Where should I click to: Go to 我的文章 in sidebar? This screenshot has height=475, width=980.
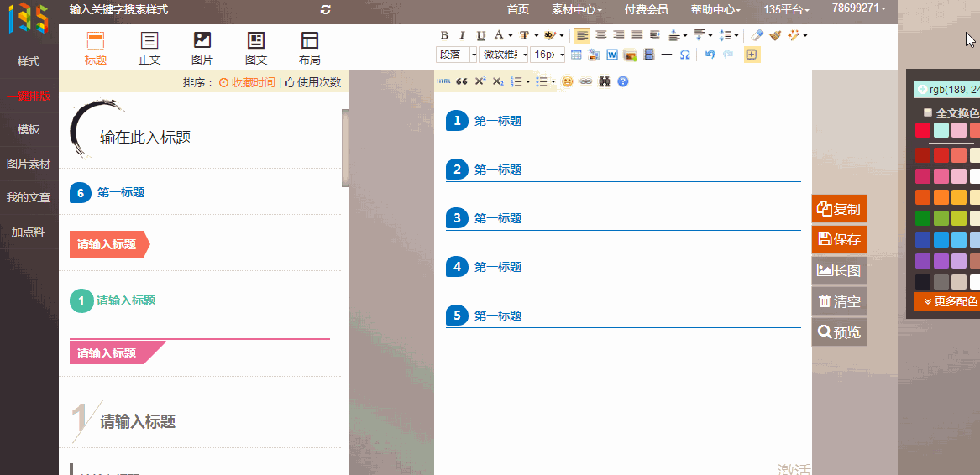point(29,197)
